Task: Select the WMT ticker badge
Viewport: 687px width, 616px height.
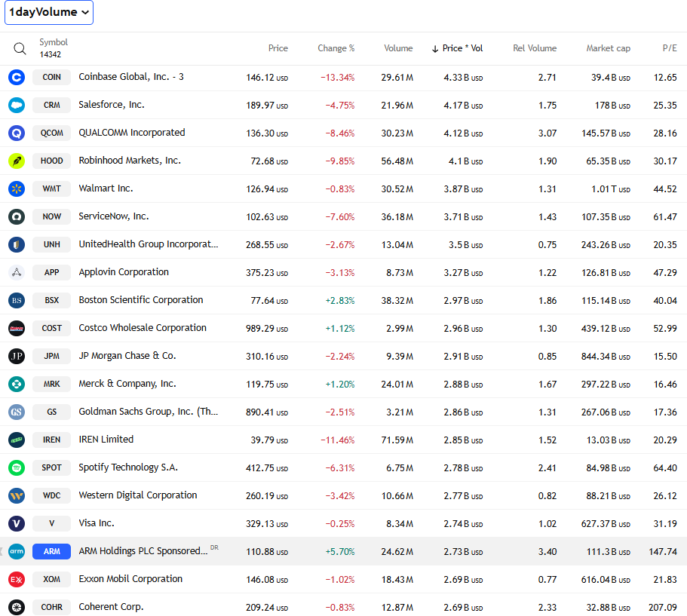Action: tap(52, 188)
